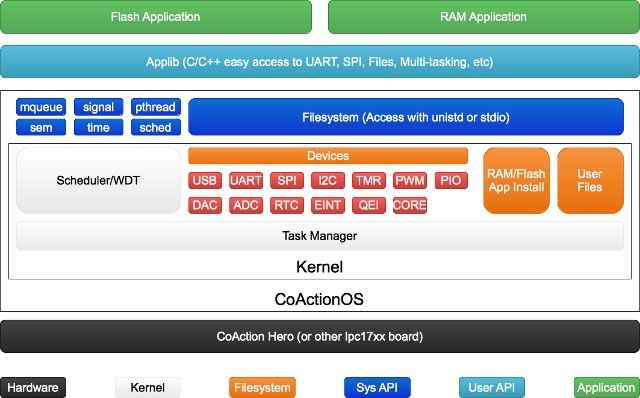
Task: Select the PIO device block
Action: (x=451, y=180)
